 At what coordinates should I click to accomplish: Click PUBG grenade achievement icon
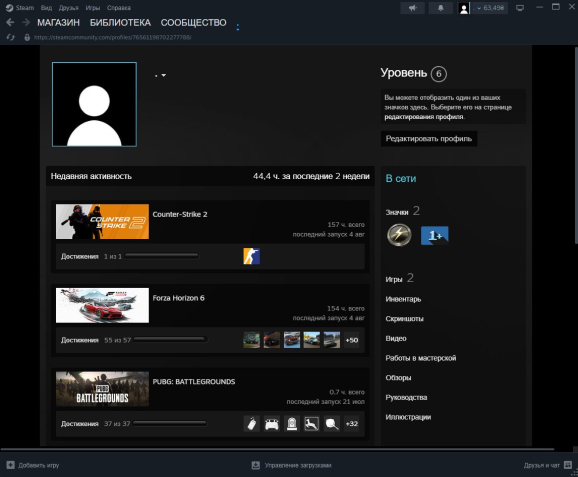[x=251, y=424]
